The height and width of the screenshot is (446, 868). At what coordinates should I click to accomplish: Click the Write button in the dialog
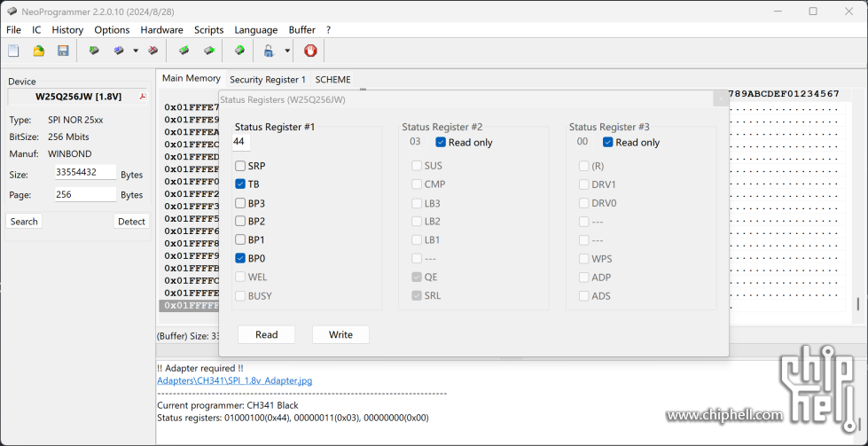340,334
